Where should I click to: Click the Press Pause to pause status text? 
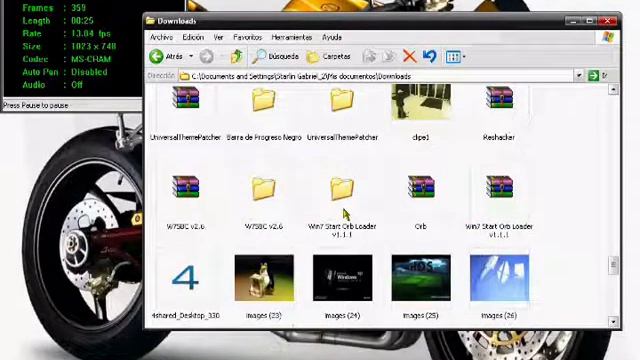(x=36, y=105)
